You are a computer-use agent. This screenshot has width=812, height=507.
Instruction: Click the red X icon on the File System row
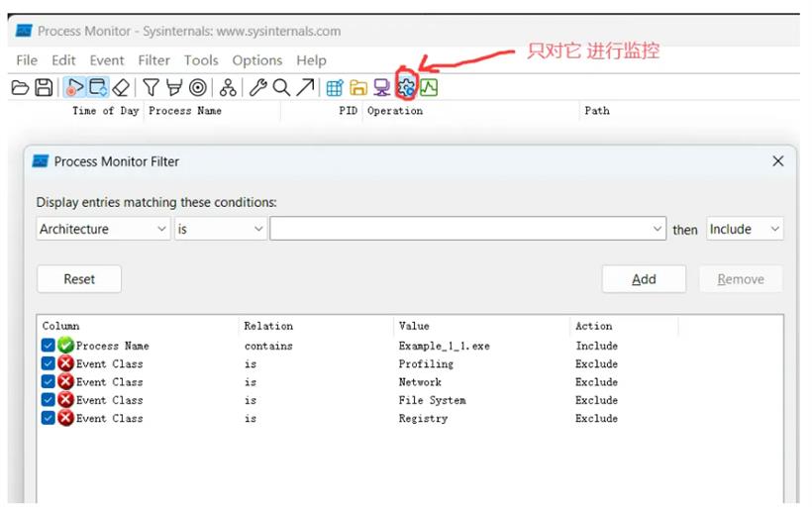click(x=65, y=400)
